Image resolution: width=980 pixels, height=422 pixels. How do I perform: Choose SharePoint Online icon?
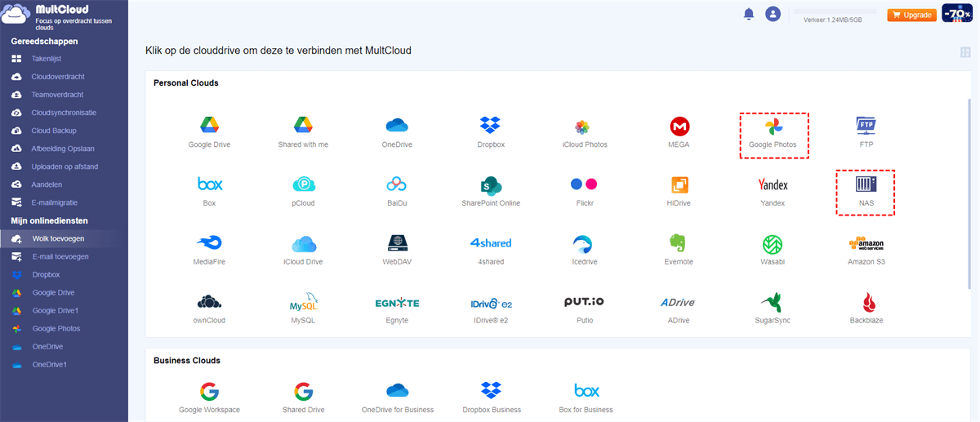(x=491, y=184)
